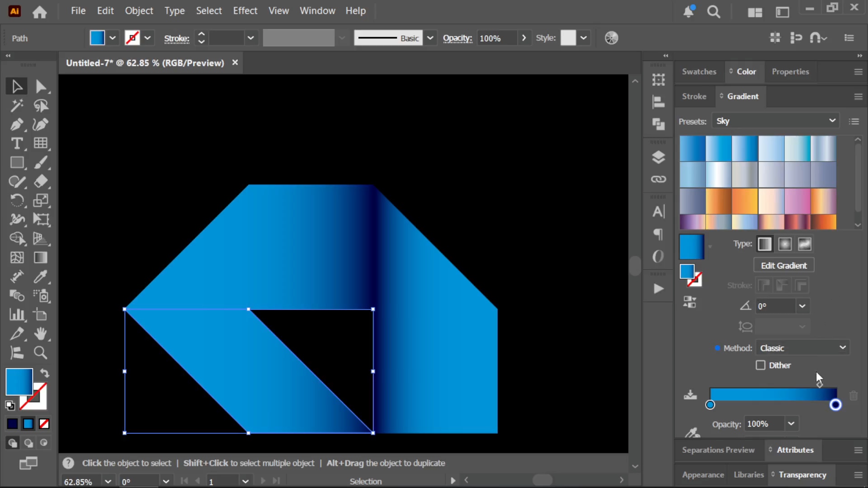Select Freeform gradient type
Image resolution: width=868 pixels, height=488 pixels.
tap(805, 244)
